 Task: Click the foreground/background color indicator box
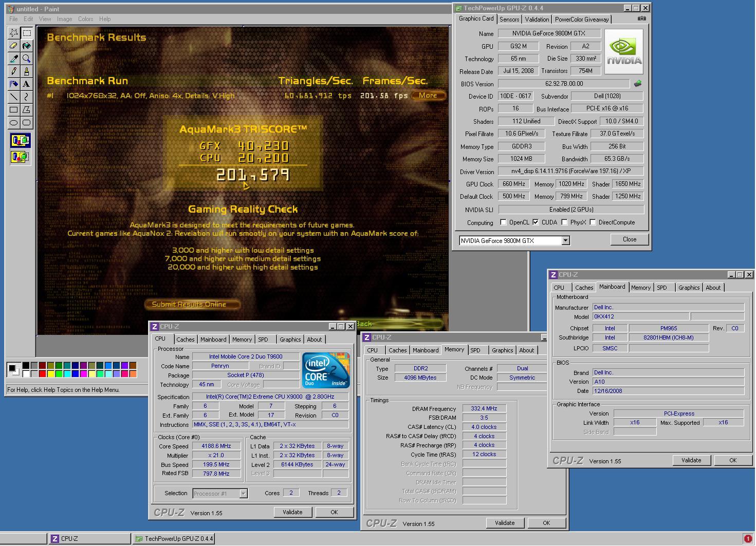14,369
